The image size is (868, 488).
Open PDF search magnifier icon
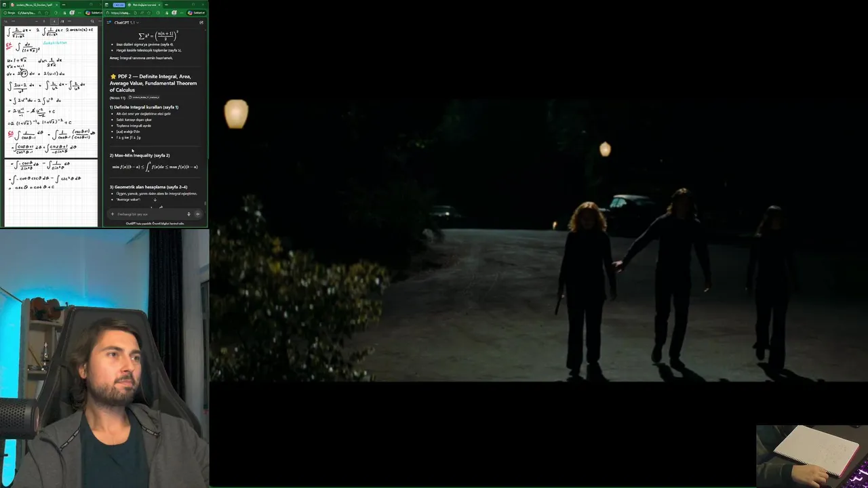(92, 21)
